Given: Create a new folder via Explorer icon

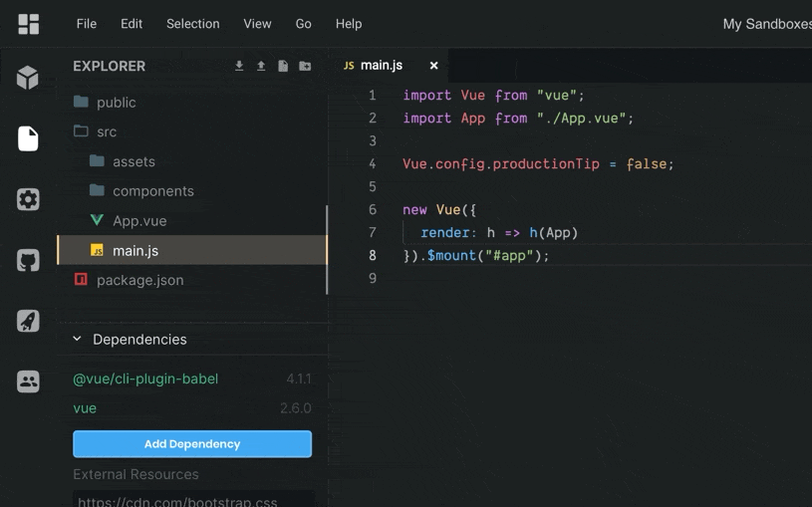Looking at the screenshot, I should click(305, 66).
